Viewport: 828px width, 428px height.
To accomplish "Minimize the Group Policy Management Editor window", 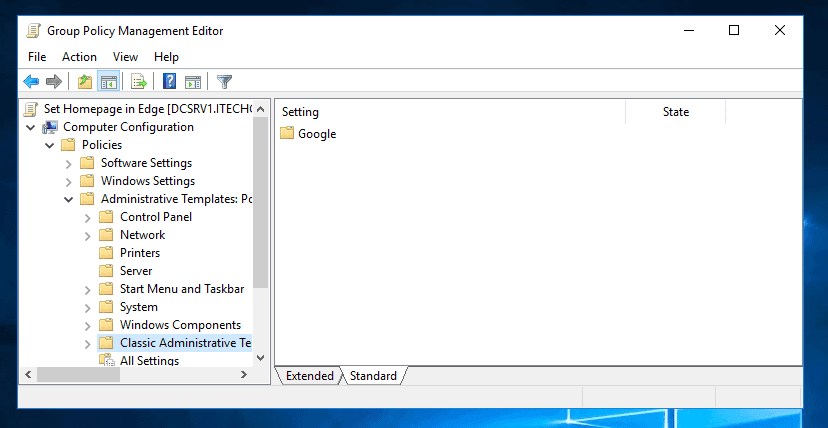I will coord(688,31).
